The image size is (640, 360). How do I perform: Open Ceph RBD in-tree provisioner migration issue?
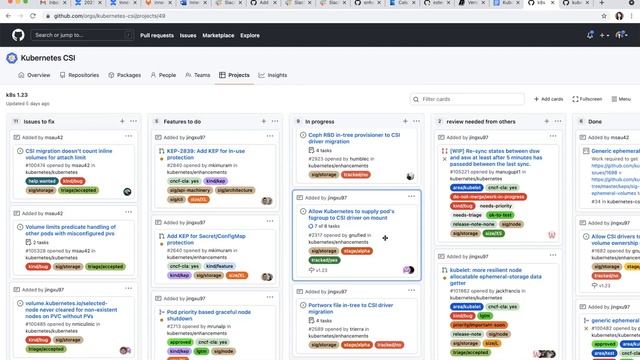tap(354, 138)
